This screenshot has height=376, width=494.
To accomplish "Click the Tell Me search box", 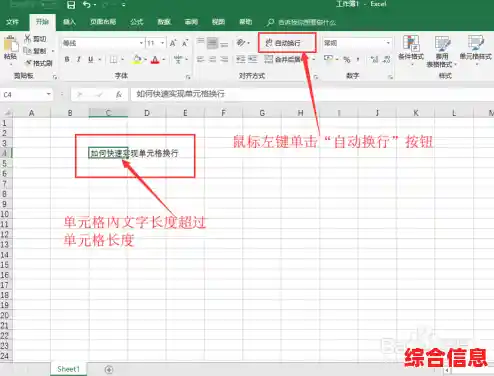I will 302,22.
